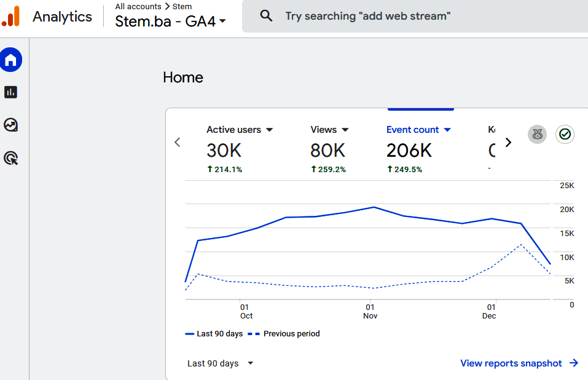Click the All accounts breadcrumb link

point(138,7)
